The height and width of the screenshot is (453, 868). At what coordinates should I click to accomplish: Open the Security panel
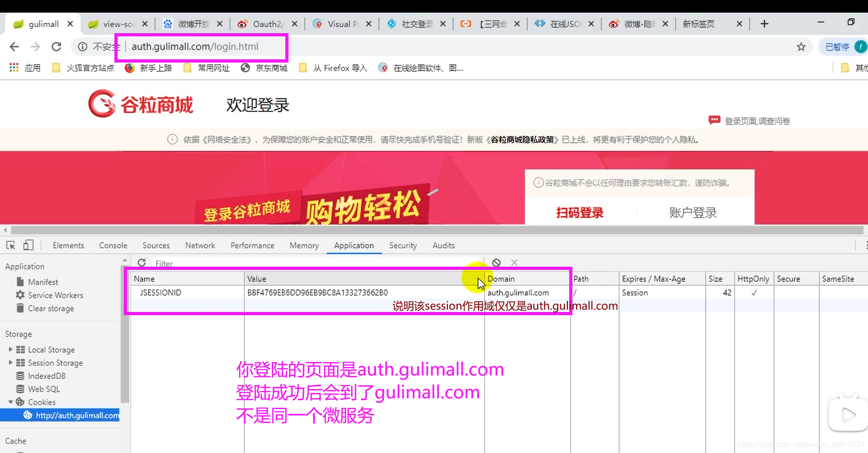pos(403,245)
